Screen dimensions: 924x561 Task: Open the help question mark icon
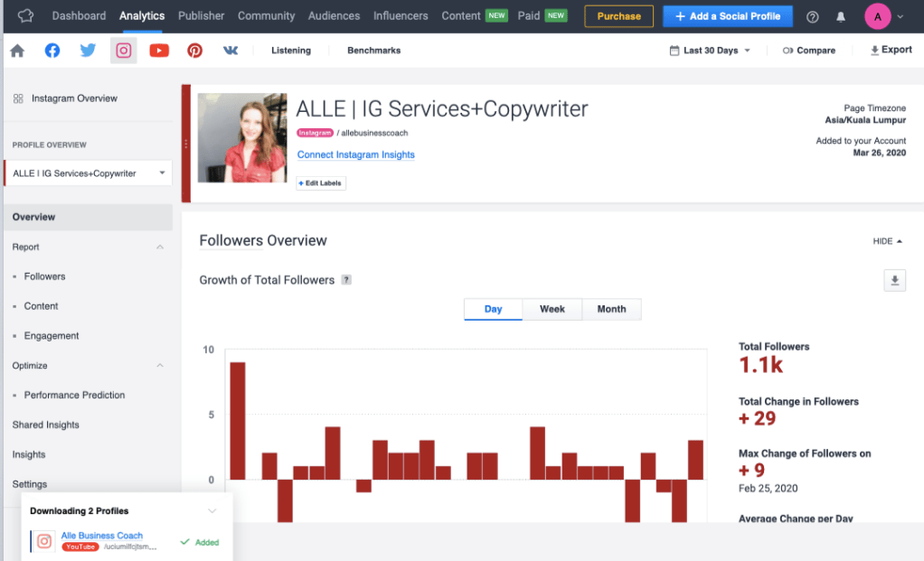click(x=812, y=16)
